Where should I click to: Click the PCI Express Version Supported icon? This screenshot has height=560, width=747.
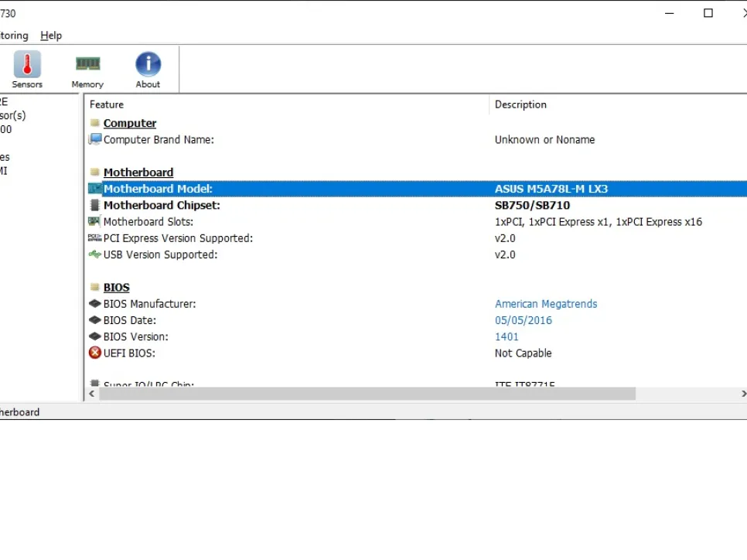coord(95,238)
